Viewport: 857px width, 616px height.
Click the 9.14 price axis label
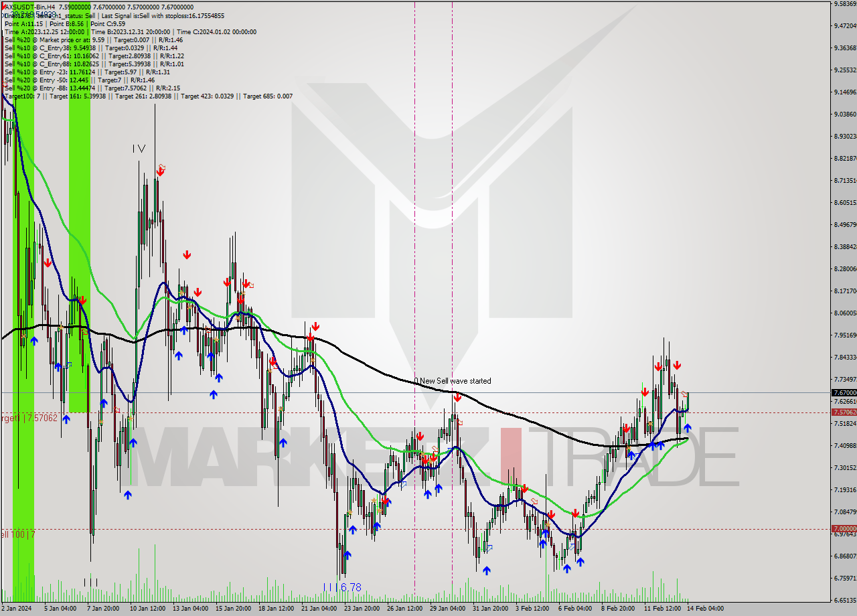point(845,92)
